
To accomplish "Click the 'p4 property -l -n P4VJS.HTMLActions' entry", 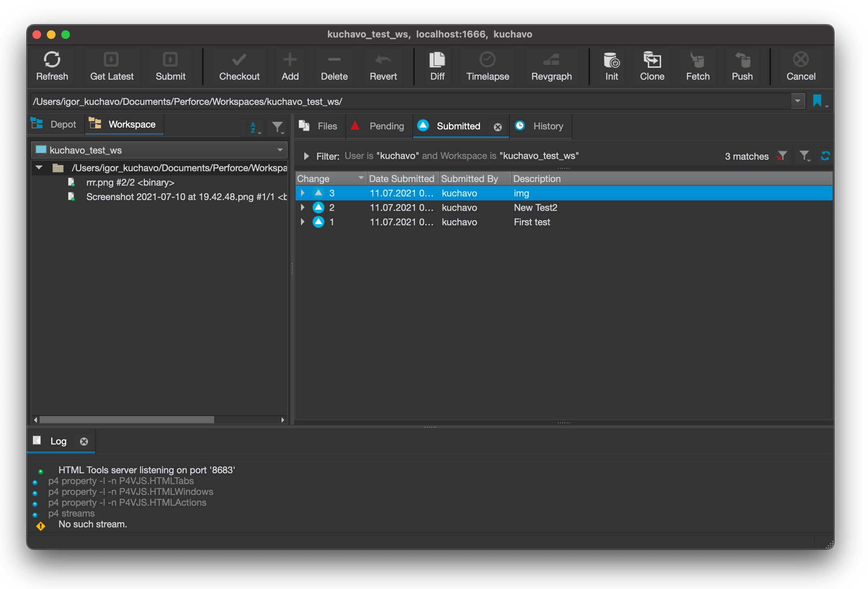I will pos(127,502).
